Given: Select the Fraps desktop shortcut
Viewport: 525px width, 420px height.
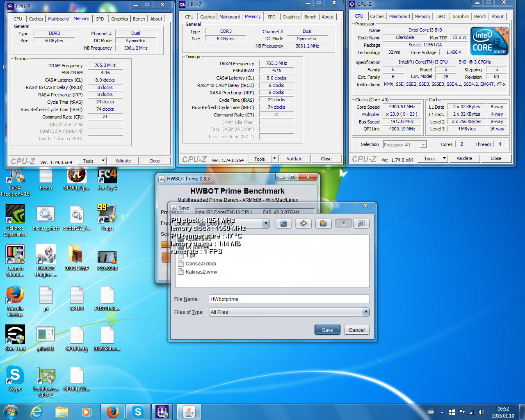Looking at the screenshot, I should pos(107,217).
